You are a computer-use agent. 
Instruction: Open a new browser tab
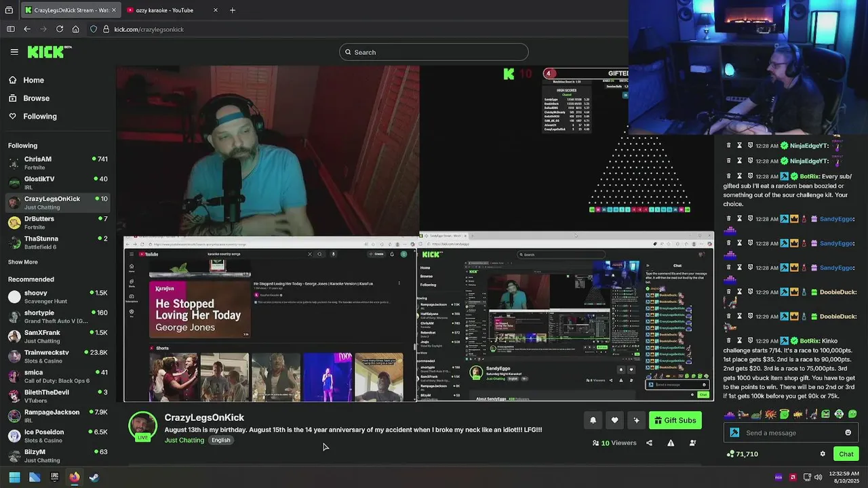click(x=232, y=10)
